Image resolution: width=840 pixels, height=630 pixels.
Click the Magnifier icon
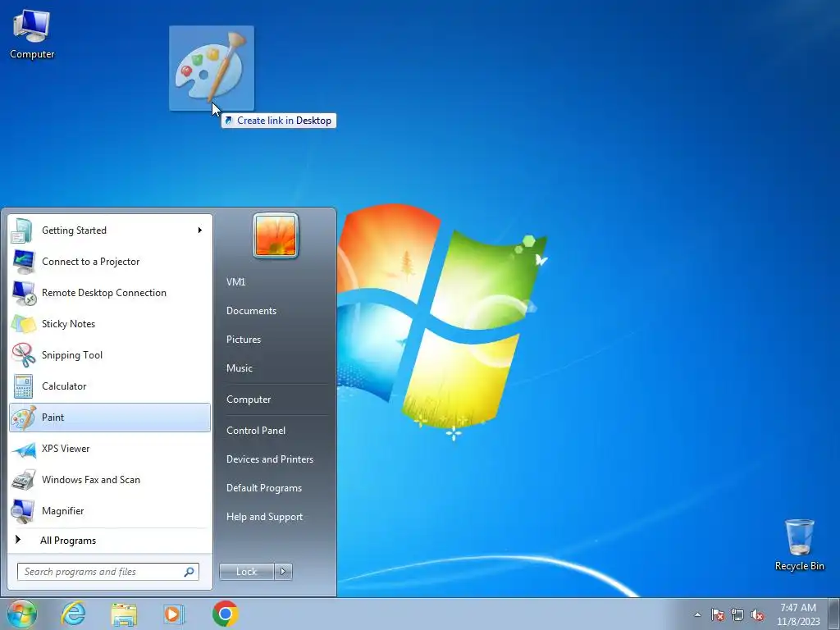(23, 511)
